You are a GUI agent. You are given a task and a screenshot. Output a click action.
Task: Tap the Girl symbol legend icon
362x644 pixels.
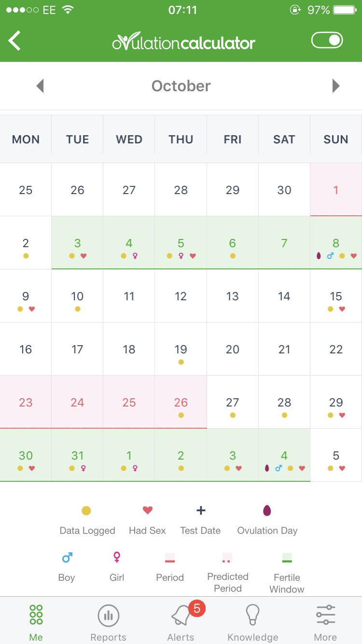pos(117,558)
